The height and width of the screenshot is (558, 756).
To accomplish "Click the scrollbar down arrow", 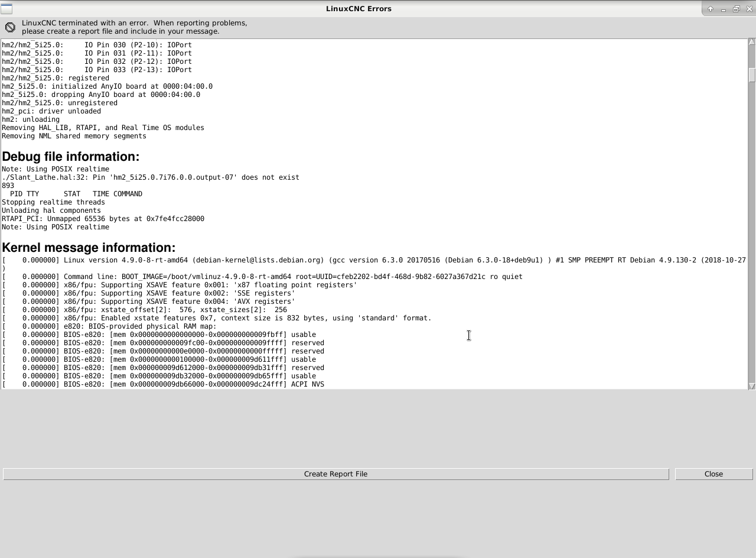I will tap(752, 386).
